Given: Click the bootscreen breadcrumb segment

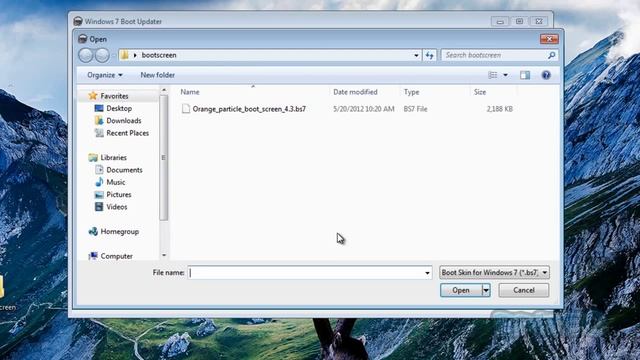Looking at the screenshot, I should 159,55.
